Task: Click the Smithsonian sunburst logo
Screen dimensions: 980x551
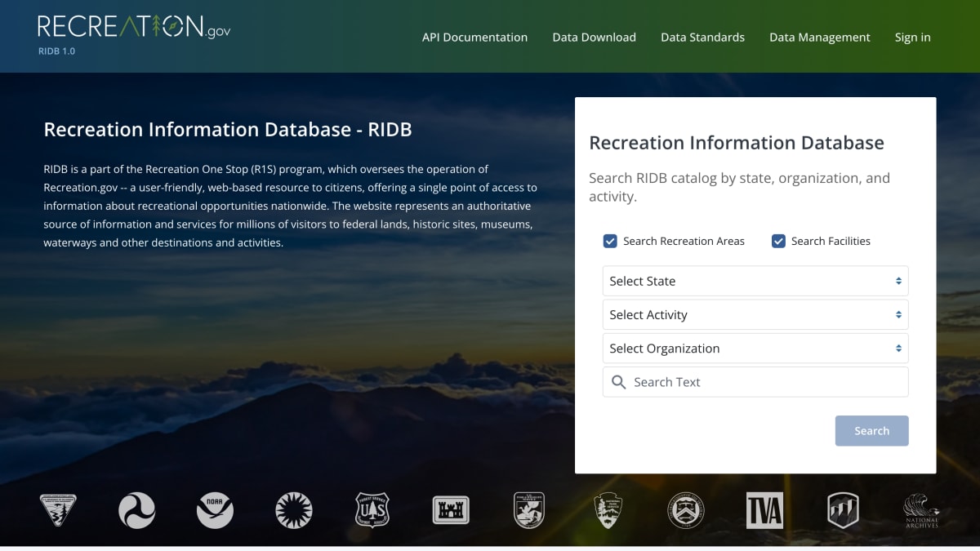Action: (294, 510)
